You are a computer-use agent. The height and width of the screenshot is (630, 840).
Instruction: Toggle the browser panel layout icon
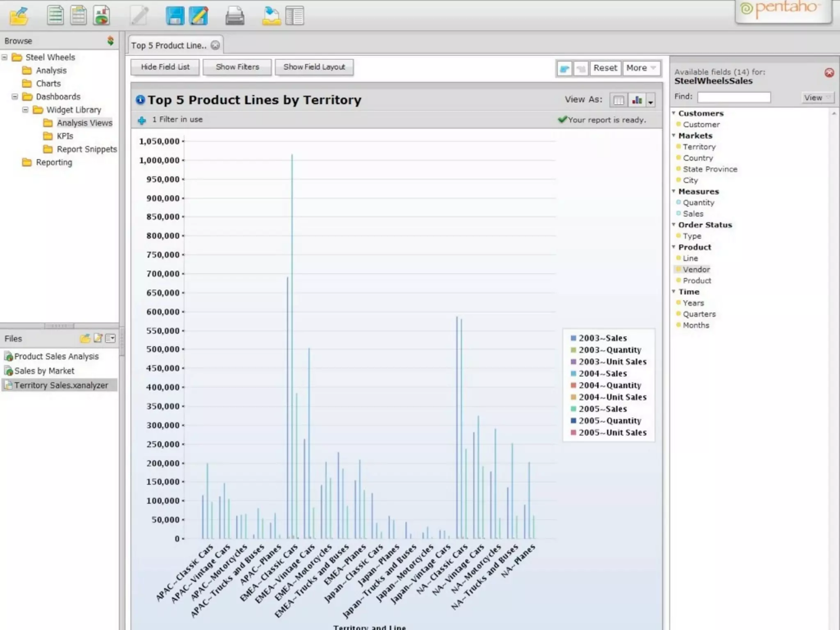pyautogui.click(x=294, y=16)
